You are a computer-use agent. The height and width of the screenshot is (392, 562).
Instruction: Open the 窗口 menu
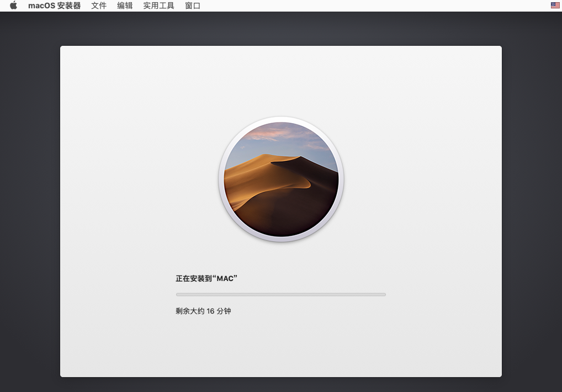pyautogui.click(x=193, y=6)
